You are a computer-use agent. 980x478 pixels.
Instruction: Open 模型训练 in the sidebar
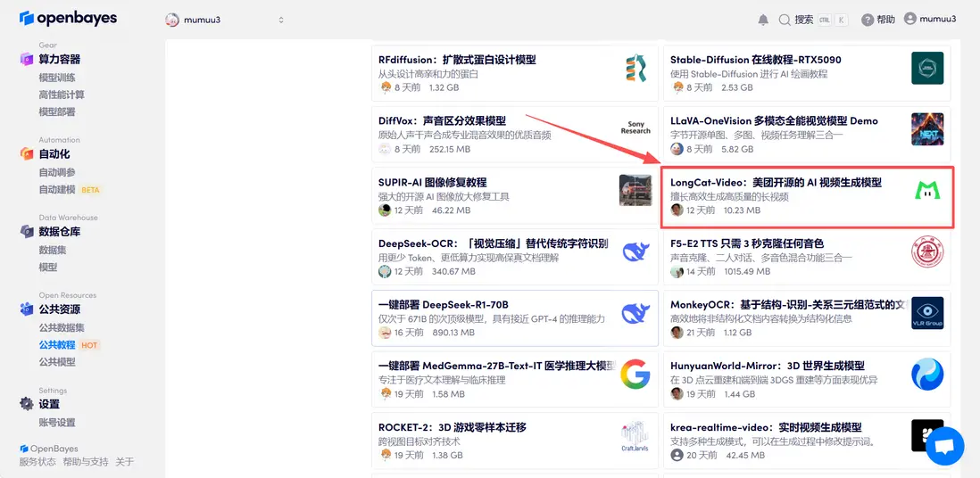point(57,78)
